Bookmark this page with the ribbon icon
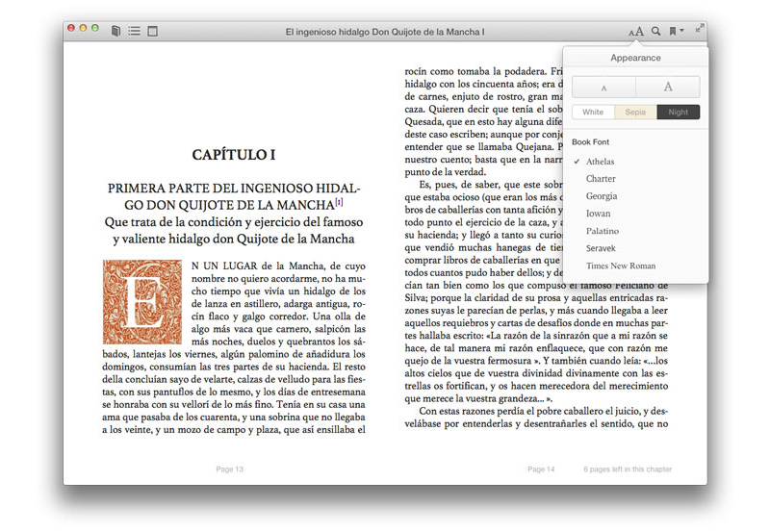This screenshot has width=770, height=532. [672, 31]
